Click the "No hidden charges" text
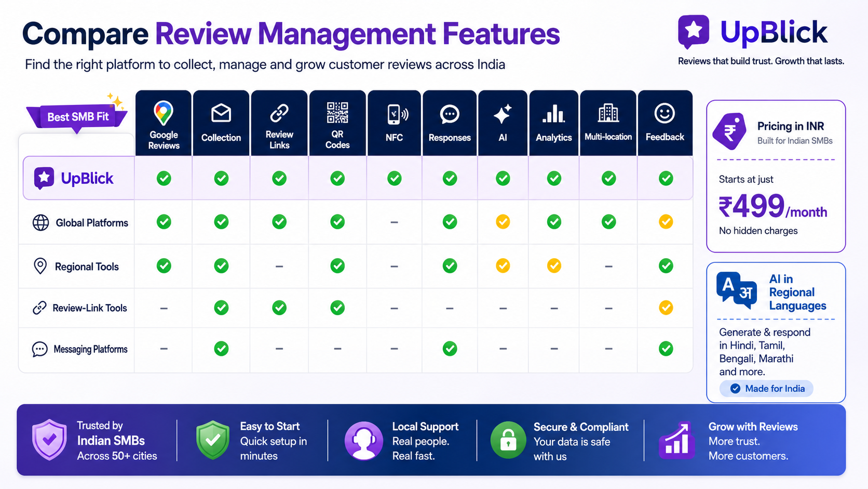The image size is (868, 489). click(758, 231)
